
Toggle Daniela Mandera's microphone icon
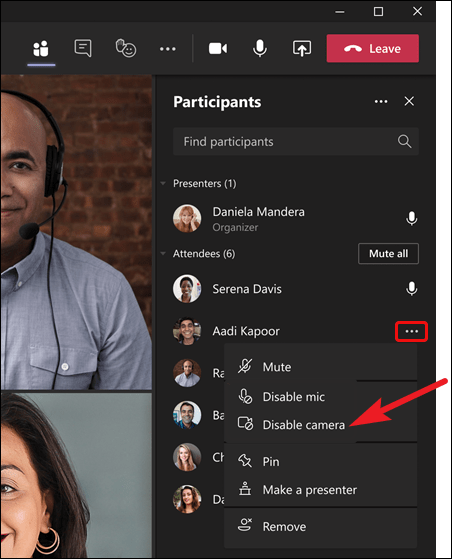(412, 218)
